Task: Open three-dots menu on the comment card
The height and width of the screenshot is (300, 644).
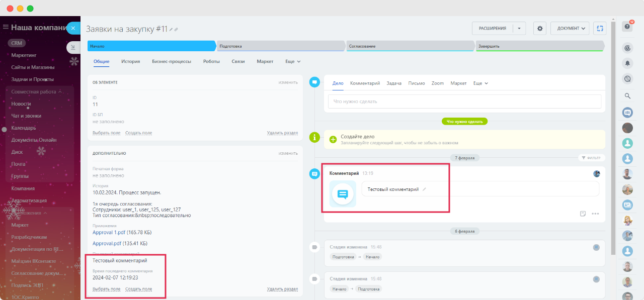Action: pos(595,214)
